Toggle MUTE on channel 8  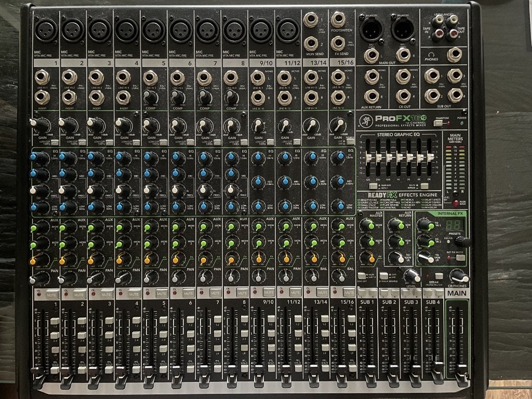point(242,292)
